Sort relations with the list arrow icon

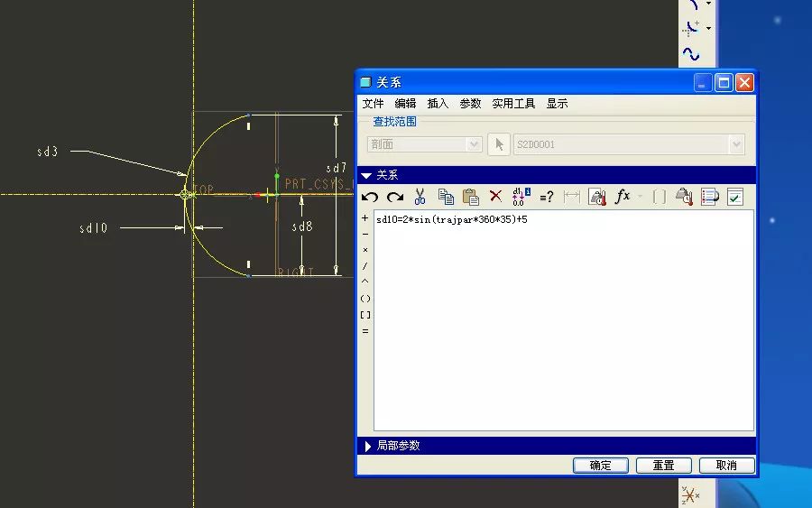(x=709, y=197)
